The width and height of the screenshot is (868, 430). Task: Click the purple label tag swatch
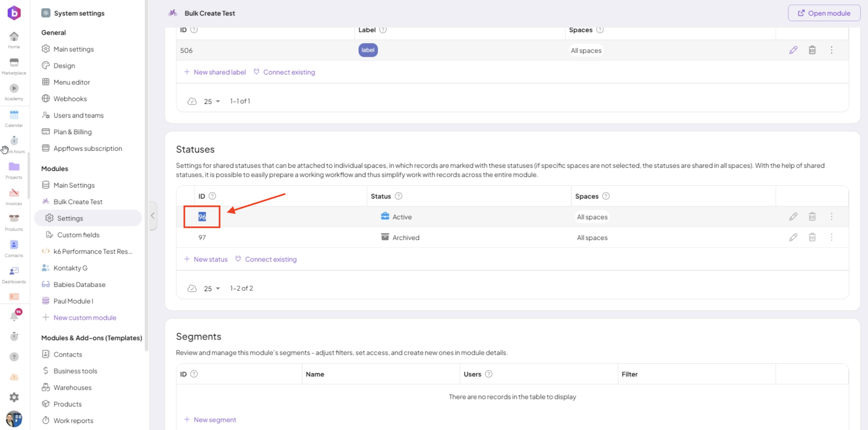pyautogui.click(x=368, y=50)
